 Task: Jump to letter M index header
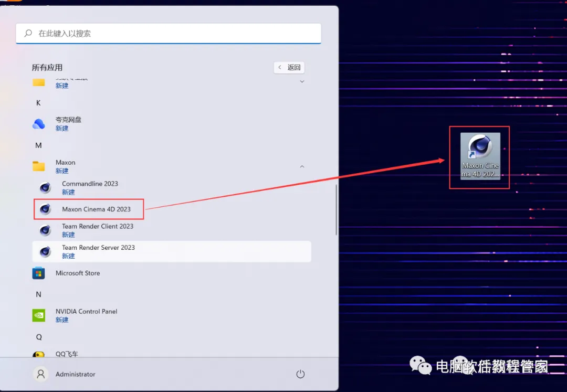(38, 145)
